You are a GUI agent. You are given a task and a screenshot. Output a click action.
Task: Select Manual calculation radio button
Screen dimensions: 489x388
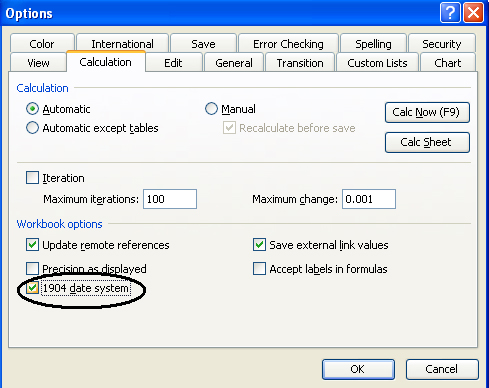[211, 109]
